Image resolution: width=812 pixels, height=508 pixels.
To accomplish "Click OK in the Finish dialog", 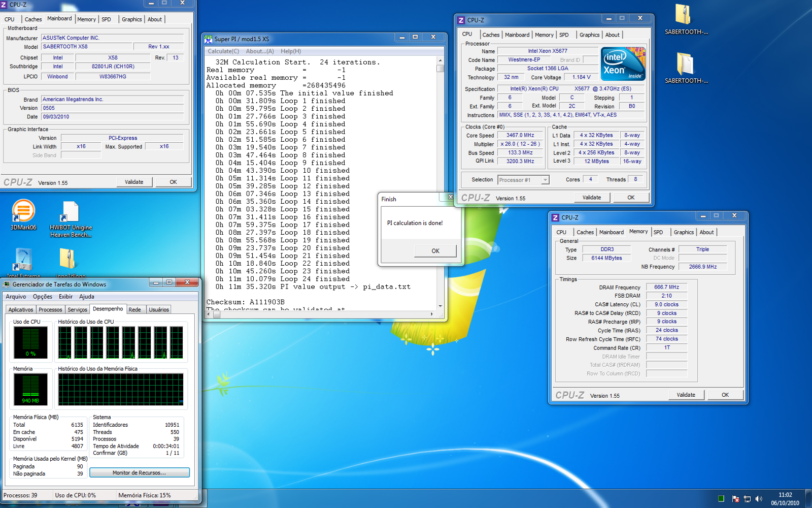I will pyautogui.click(x=435, y=251).
